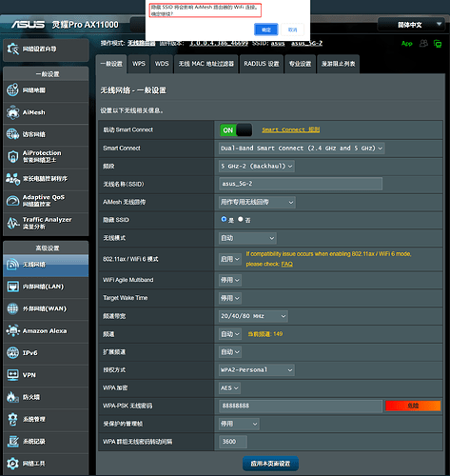The height and width of the screenshot is (476, 450).
Task: Open the 频道 自动 dropdown
Action: 230,334
